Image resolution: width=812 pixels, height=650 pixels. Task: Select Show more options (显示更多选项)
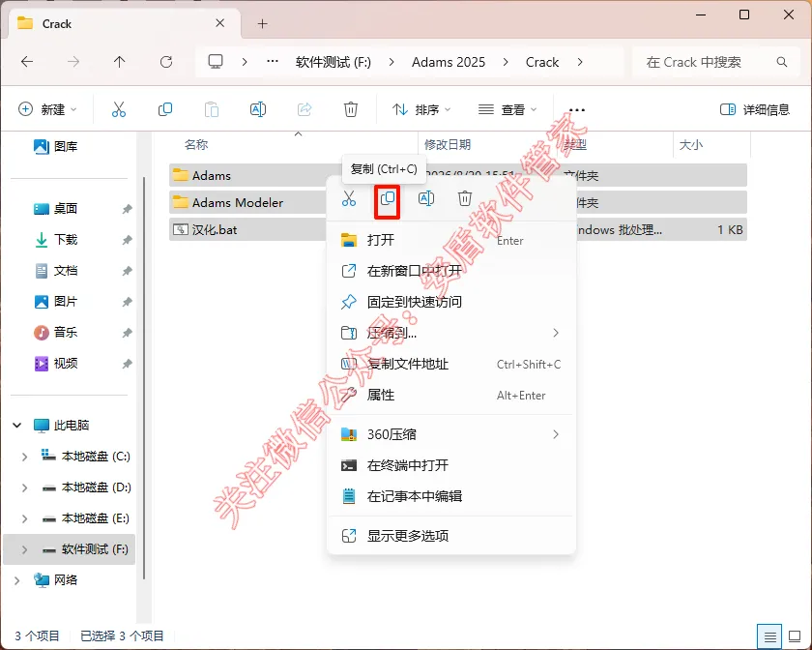click(451, 536)
